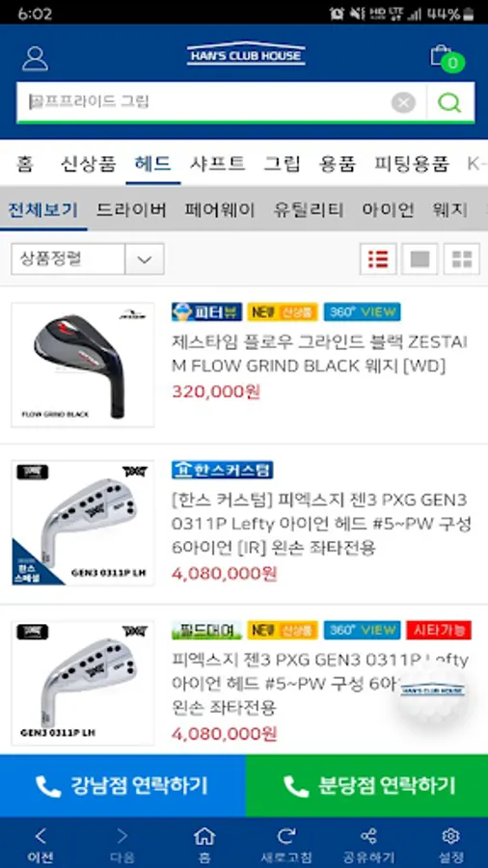Tap the green search magnifier icon
The width and height of the screenshot is (488, 868).
pyautogui.click(x=449, y=102)
